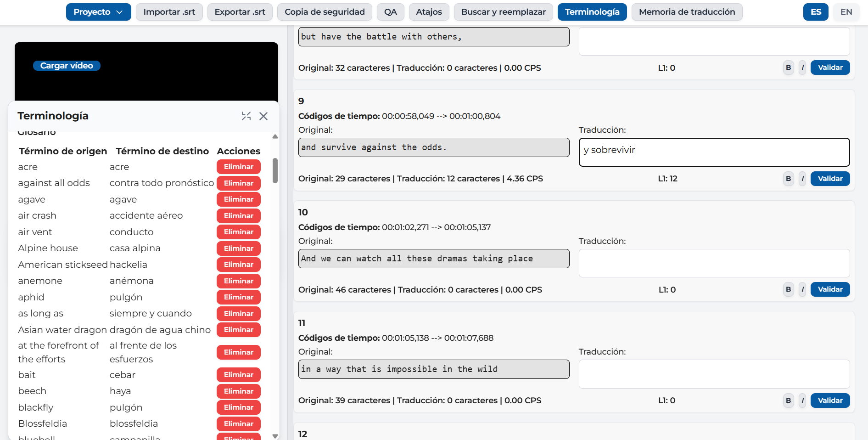Open Memoria de traducción
The width and height of the screenshot is (868, 440).
point(687,12)
